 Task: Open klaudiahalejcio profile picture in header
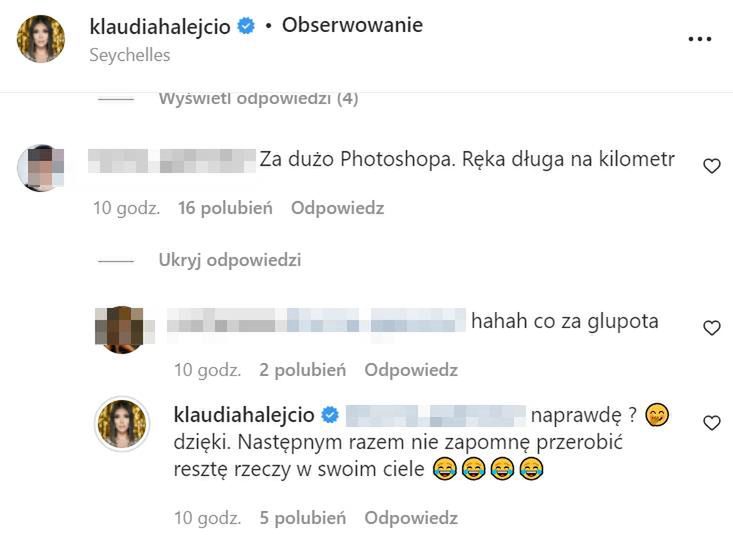[41, 39]
